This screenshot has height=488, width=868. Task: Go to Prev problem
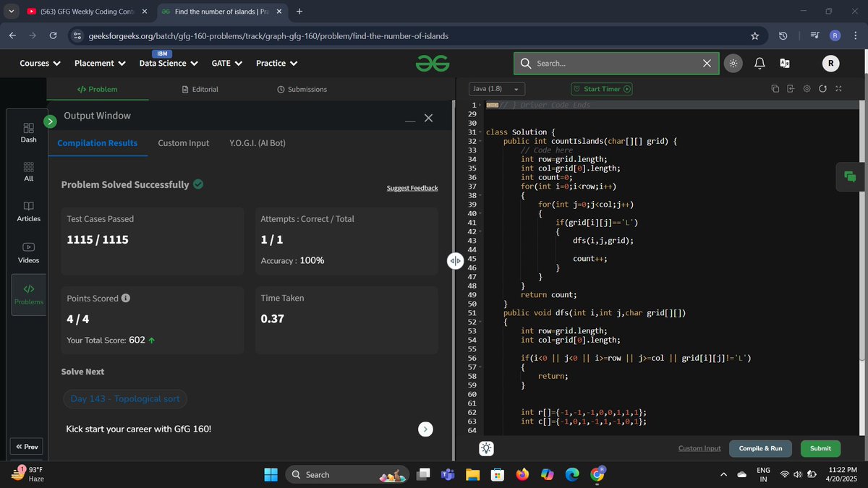[x=27, y=447]
